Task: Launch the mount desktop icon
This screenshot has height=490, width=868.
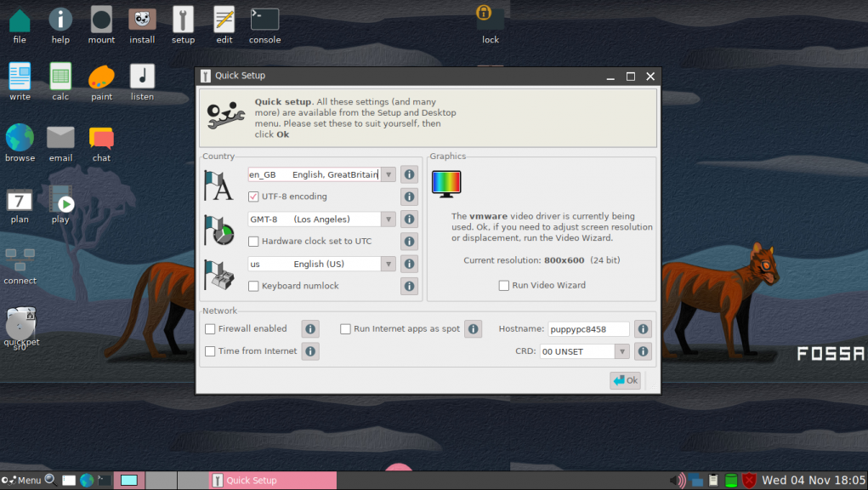Action: click(101, 25)
